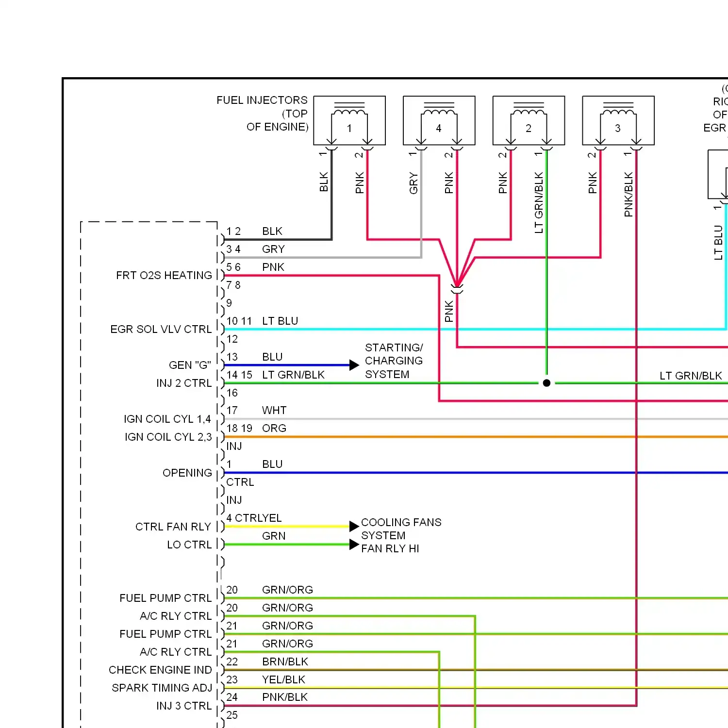Click the SPARK TIMING ADJ label

click(x=162, y=688)
